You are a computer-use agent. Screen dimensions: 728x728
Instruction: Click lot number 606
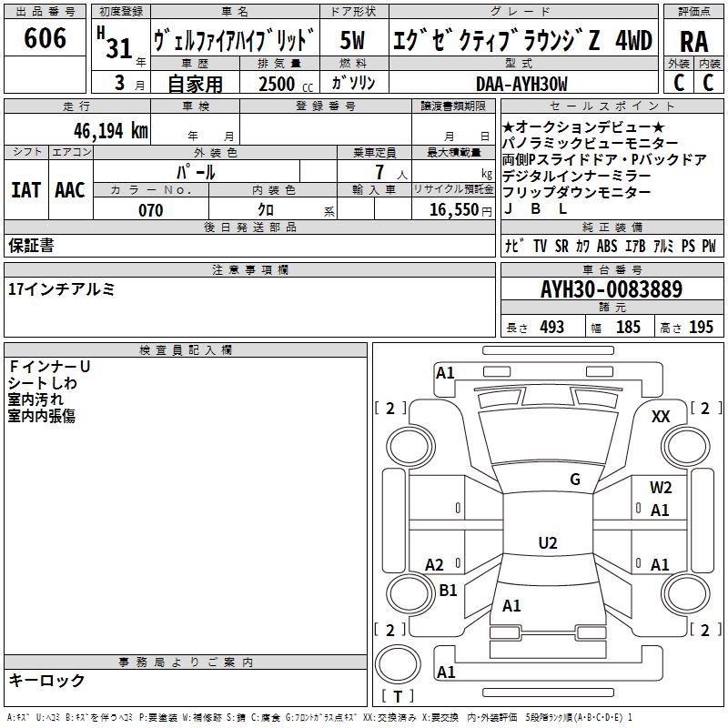[x=45, y=38]
